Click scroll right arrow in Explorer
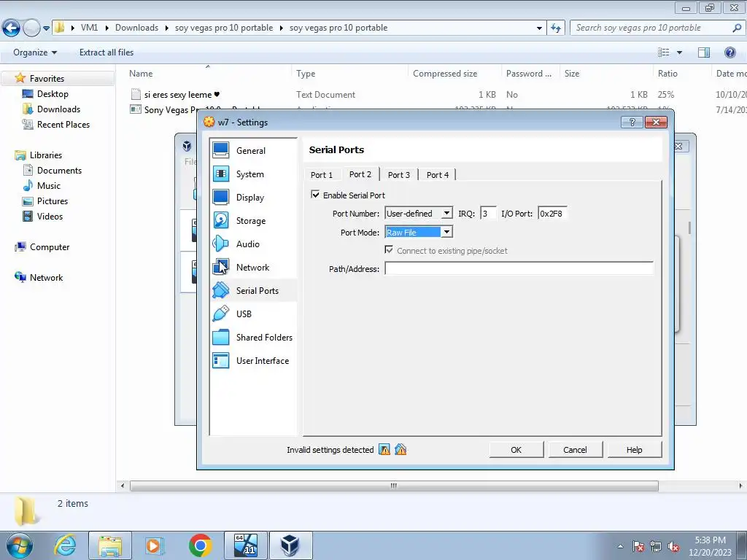 tap(740, 486)
